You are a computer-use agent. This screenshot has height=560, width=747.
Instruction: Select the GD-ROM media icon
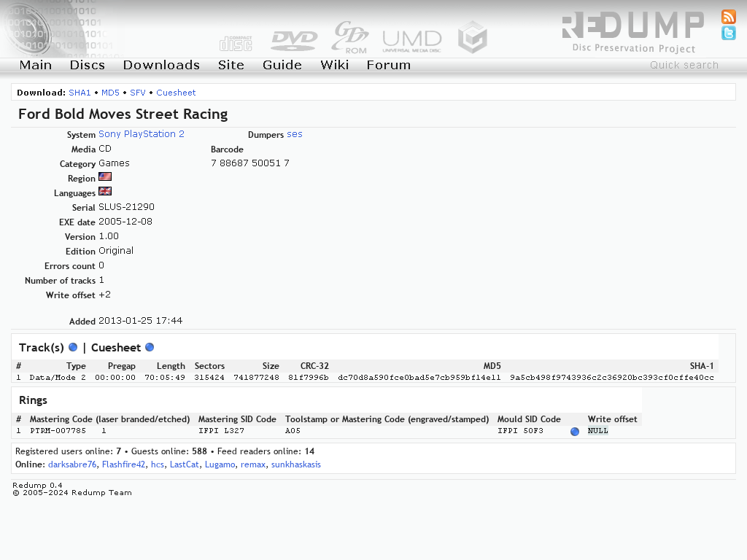(350, 37)
